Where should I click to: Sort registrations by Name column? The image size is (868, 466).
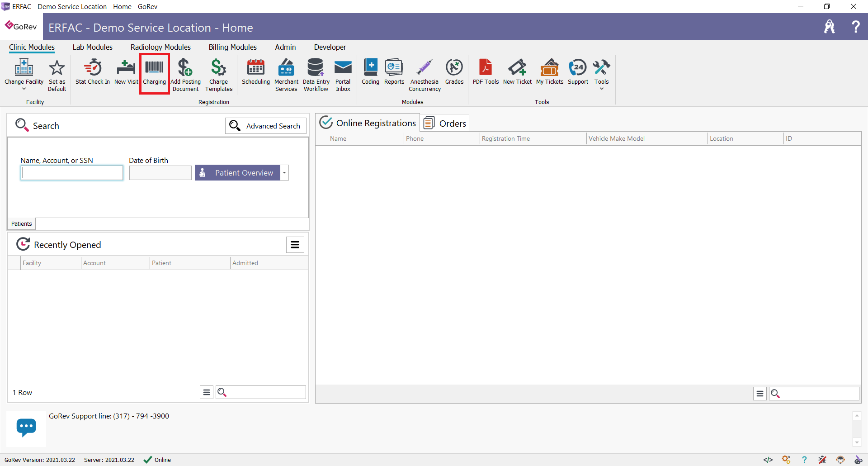[366, 138]
